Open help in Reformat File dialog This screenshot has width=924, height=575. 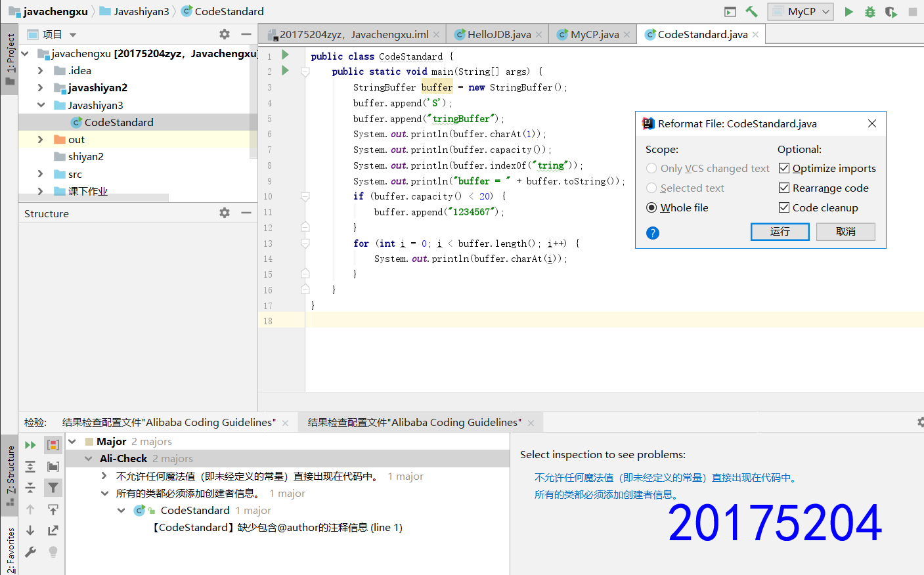pos(653,233)
